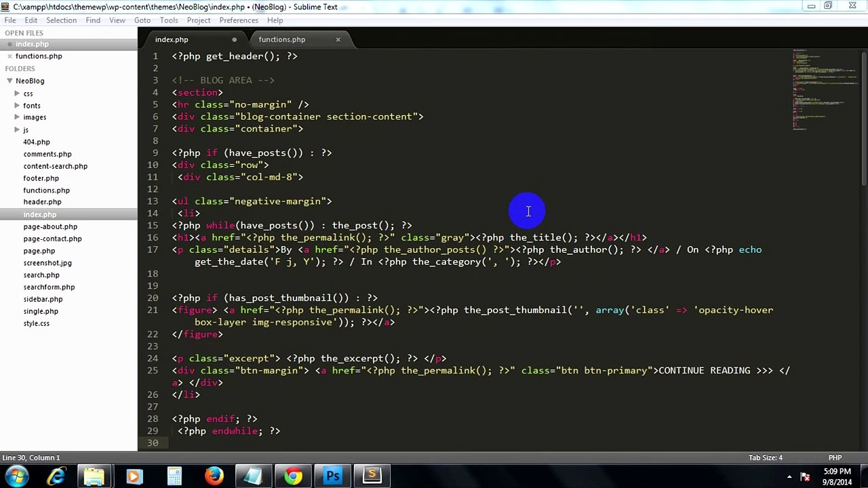Open Windows Explorer folder taskbar icon
Image resolution: width=868 pixels, height=488 pixels.
(x=94, y=476)
